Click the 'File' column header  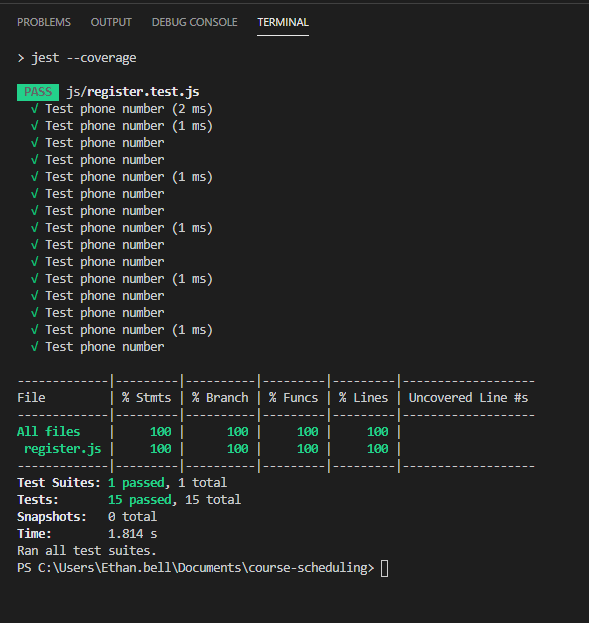point(31,398)
